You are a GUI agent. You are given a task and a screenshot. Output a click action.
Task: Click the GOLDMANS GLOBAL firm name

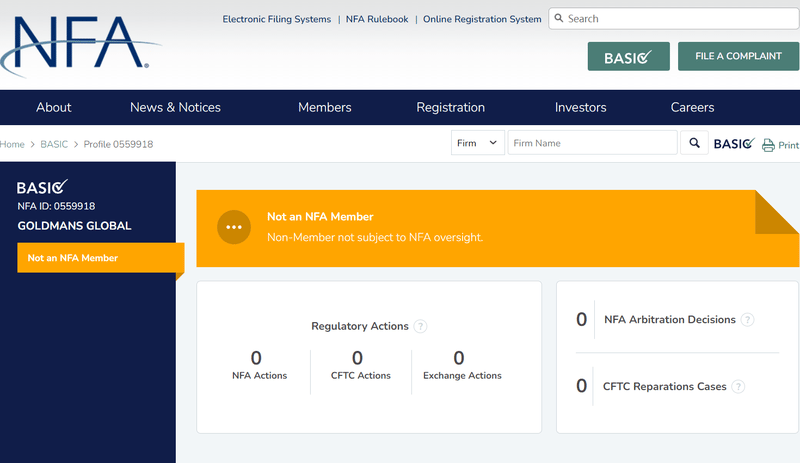coord(74,226)
